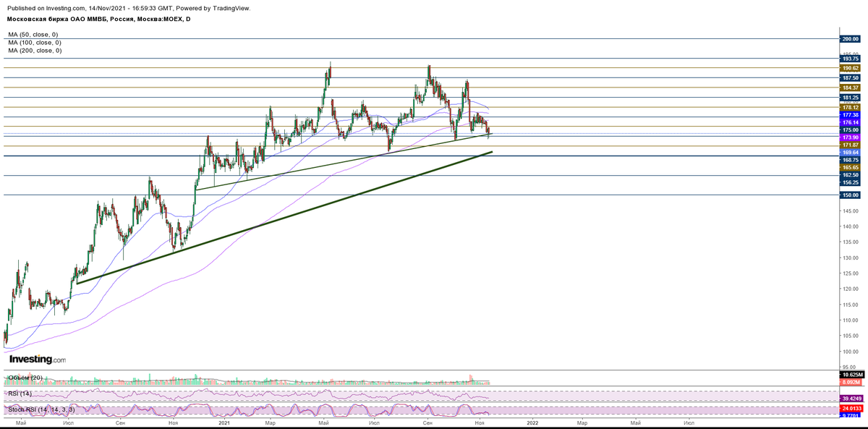This screenshot has width=868, height=429.
Task: Select the Stoch RSI (14, 14, 3, 3) label
Action: 41,409
